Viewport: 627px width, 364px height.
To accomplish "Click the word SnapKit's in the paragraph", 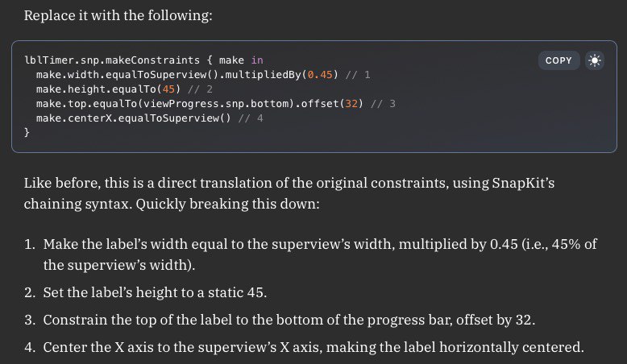I will click(x=523, y=183).
